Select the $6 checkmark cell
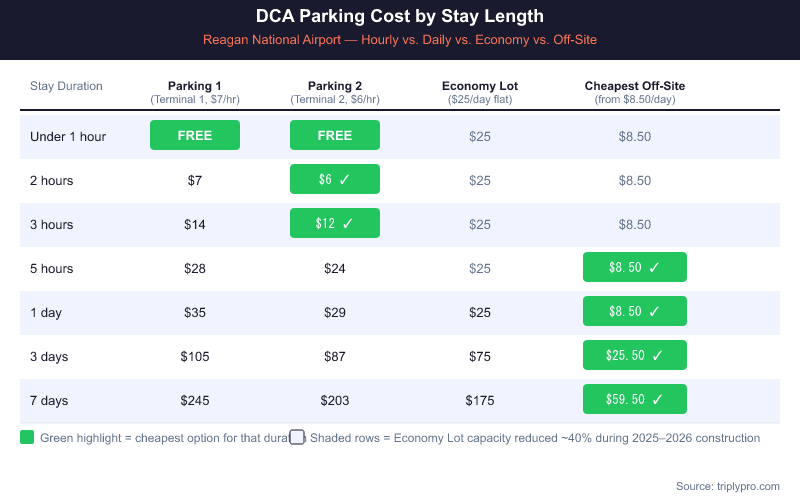The width and height of the screenshot is (800, 500). [335, 180]
